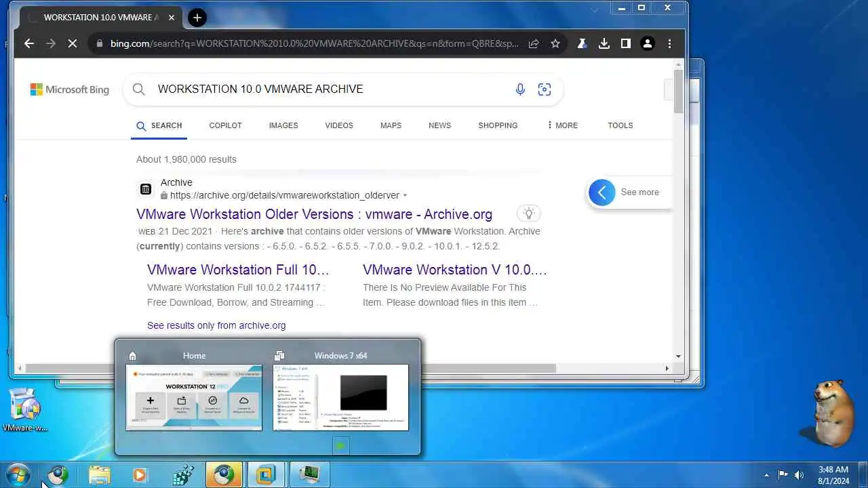Screen dimensions: 868x488
Task: Switch to the IMAGES tab
Action: coord(283,125)
